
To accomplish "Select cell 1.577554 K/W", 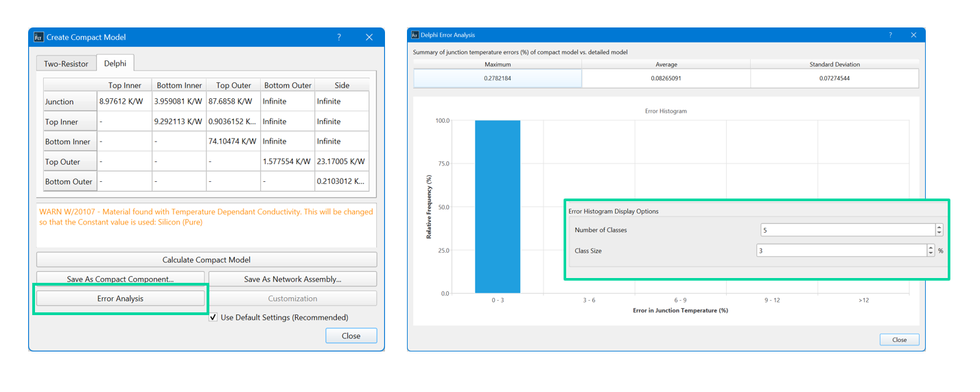I will 288,162.
